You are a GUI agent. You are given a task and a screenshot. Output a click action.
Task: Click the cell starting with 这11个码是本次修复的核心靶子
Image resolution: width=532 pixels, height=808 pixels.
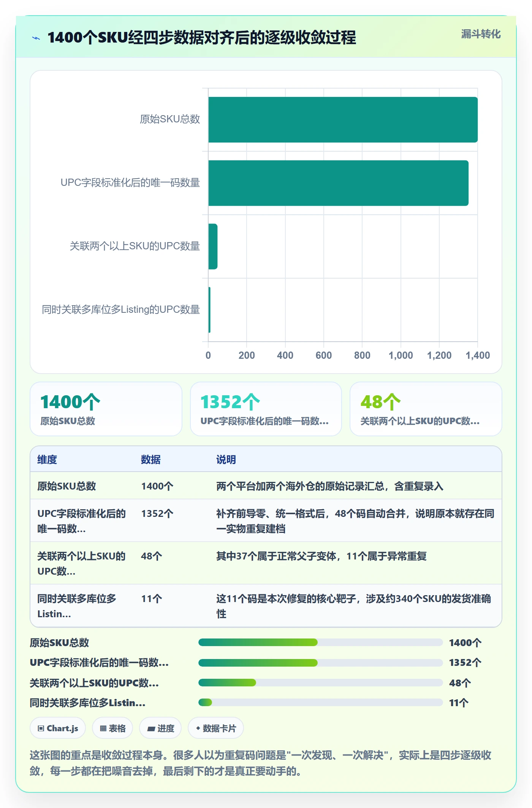[354, 606]
